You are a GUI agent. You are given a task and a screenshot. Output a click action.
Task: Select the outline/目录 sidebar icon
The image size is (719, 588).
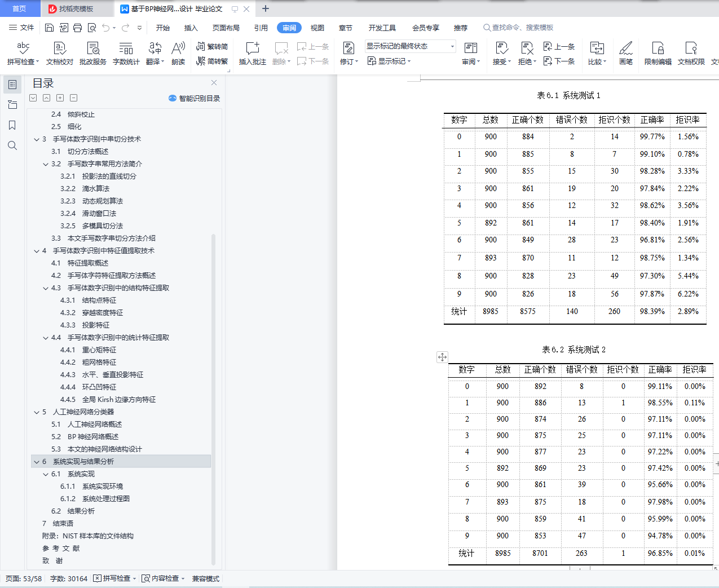12,85
